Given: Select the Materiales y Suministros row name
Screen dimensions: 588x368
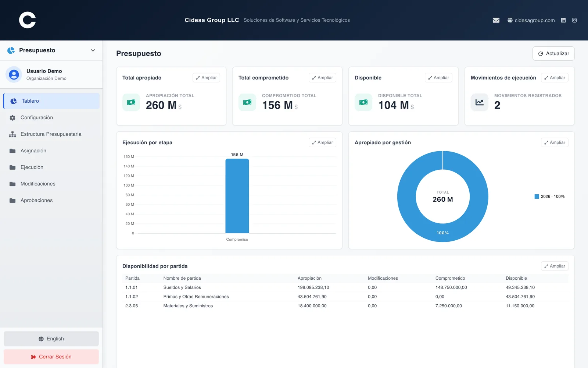Looking at the screenshot, I should pos(188,306).
